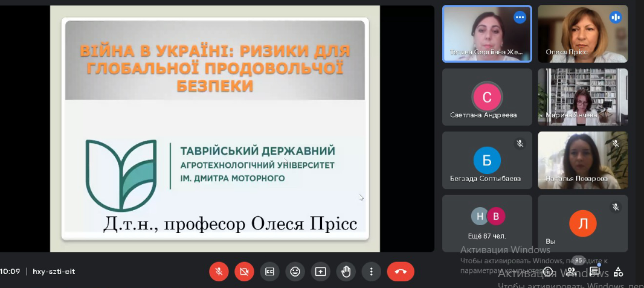This screenshot has height=288, width=644.
Task: Open blue options dots on Тетяна's tile
Action: coord(520,18)
